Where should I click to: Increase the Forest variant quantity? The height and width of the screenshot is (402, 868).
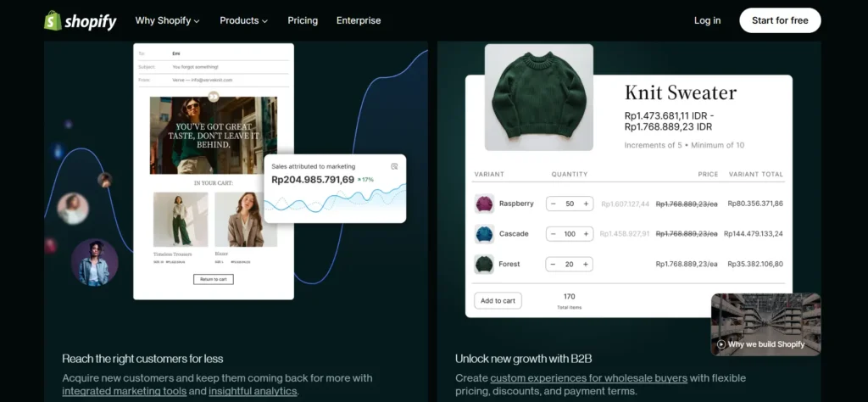pyautogui.click(x=586, y=264)
